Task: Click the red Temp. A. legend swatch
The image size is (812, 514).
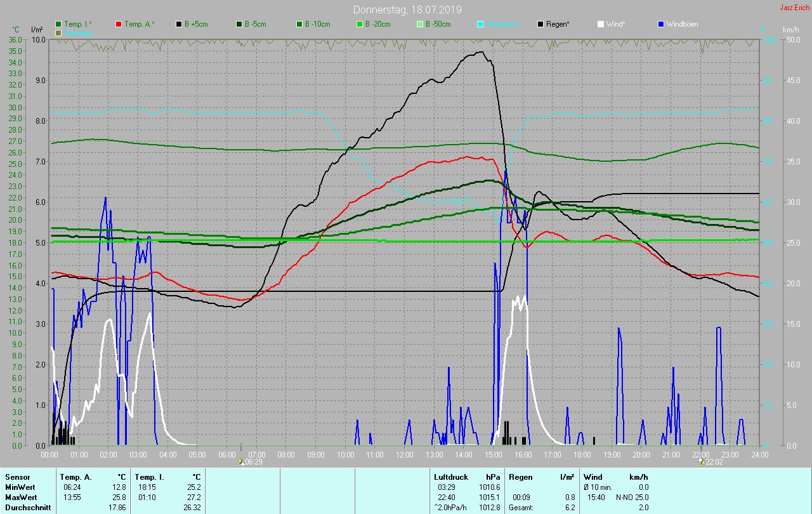Action: click(119, 24)
